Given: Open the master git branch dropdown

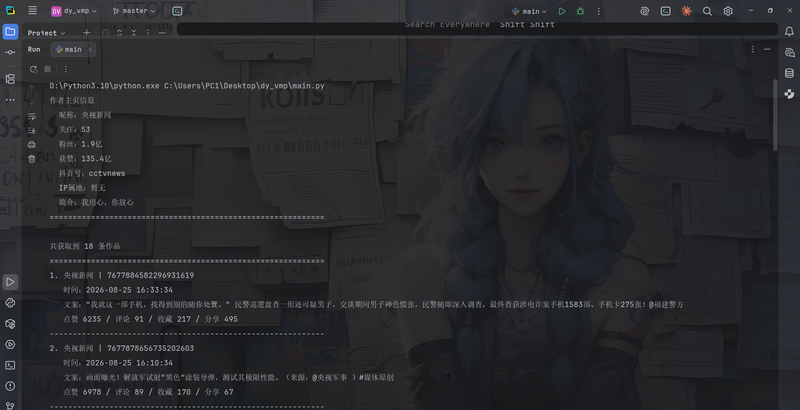Looking at the screenshot, I should tap(134, 11).
